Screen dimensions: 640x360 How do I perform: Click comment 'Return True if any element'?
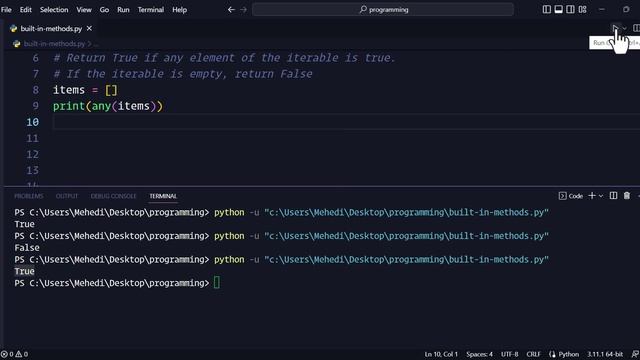click(224, 58)
